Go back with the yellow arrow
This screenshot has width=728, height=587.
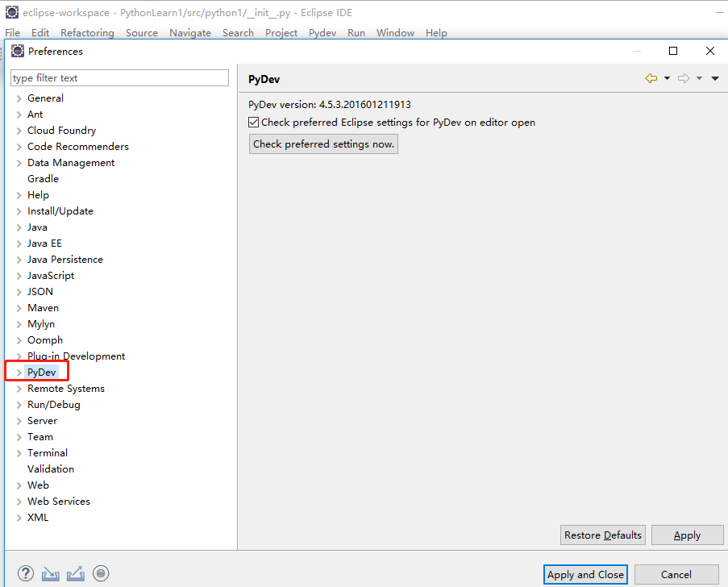(x=651, y=78)
